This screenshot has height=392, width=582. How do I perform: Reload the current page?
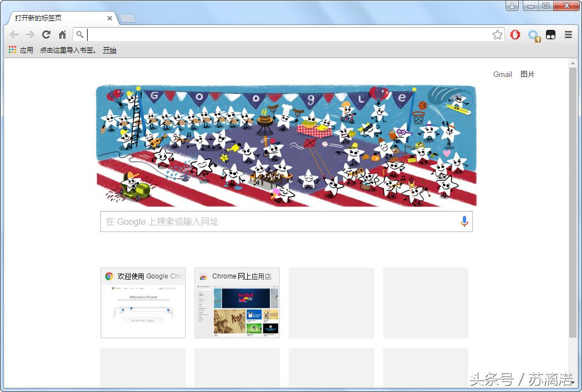(46, 34)
